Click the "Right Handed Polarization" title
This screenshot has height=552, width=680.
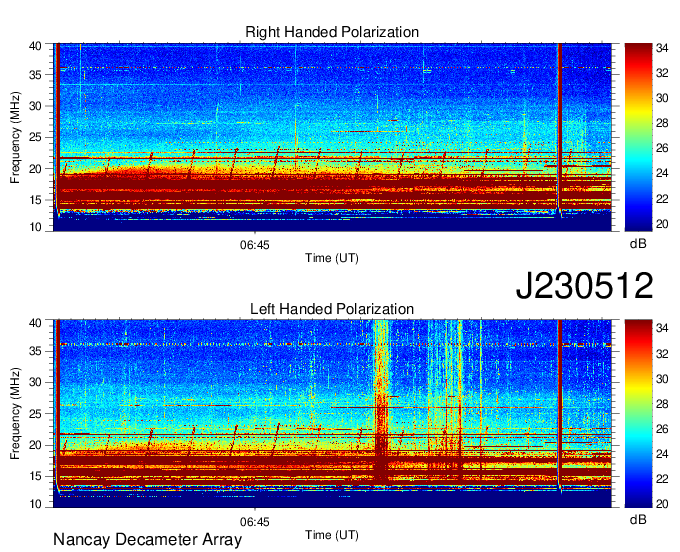tap(332, 32)
